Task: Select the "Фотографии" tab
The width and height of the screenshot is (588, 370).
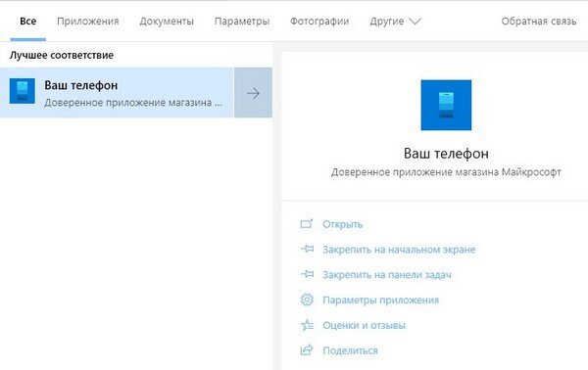Action: click(319, 22)
